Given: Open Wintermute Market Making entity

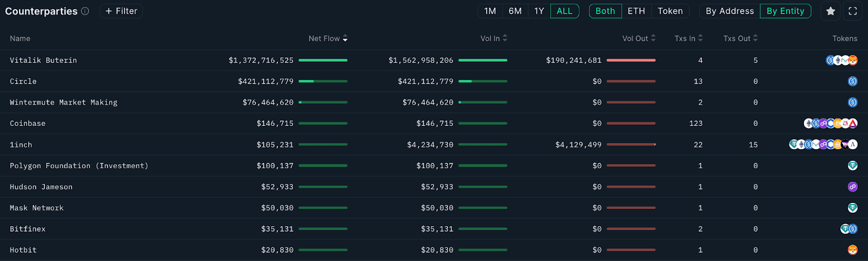Looking at the screenshot, I should pos(63,103).
